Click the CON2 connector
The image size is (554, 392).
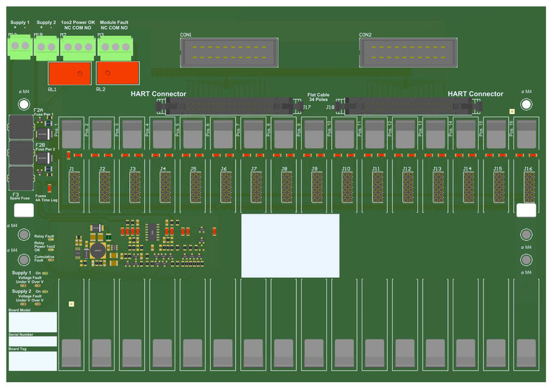(407, 51)
